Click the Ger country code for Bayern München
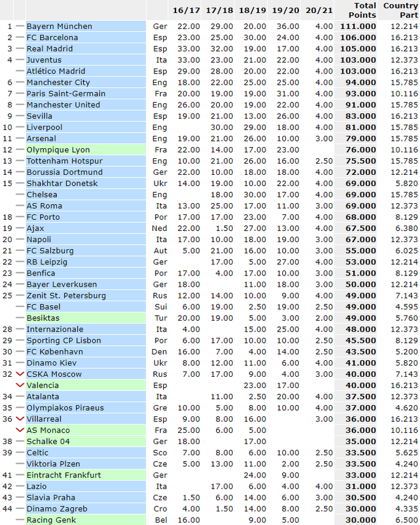Viewport: 420px width, 525px height. tap(159, 27)
